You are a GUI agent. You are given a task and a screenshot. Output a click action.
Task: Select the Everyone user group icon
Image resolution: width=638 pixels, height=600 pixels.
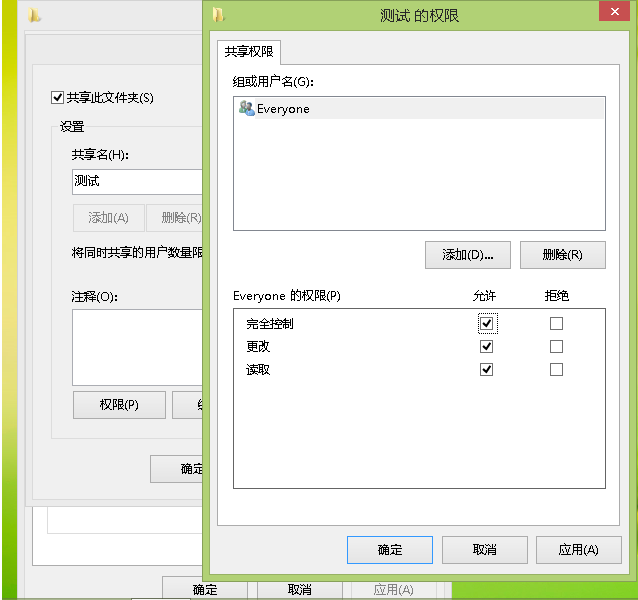tap(246, 108)
